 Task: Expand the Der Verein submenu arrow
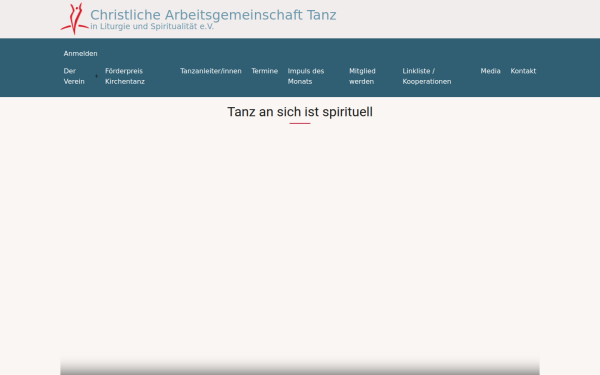(x=96, y=76)
